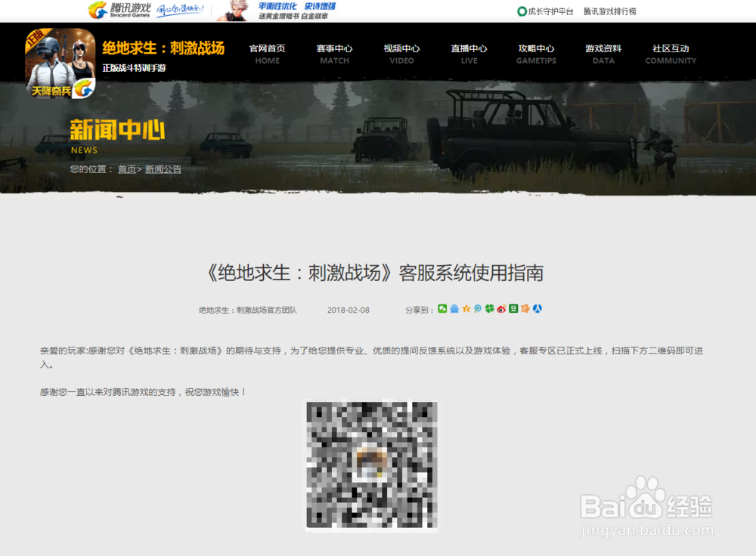Select author text 绝地求生：刺激战场官方团队
This screenshot has width=756, height=556.
(x=248, y=310)
